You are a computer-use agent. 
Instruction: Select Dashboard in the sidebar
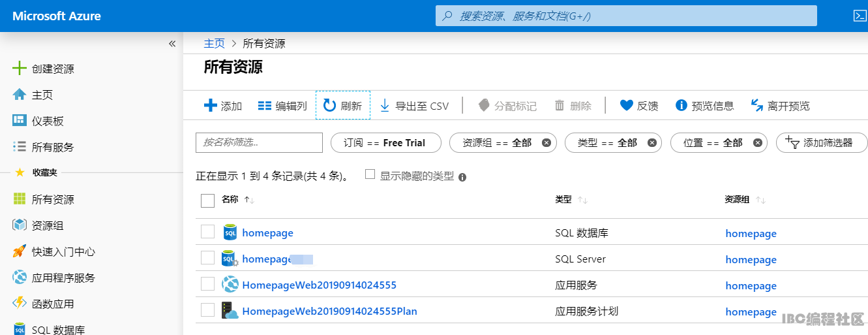click(48, 121)
